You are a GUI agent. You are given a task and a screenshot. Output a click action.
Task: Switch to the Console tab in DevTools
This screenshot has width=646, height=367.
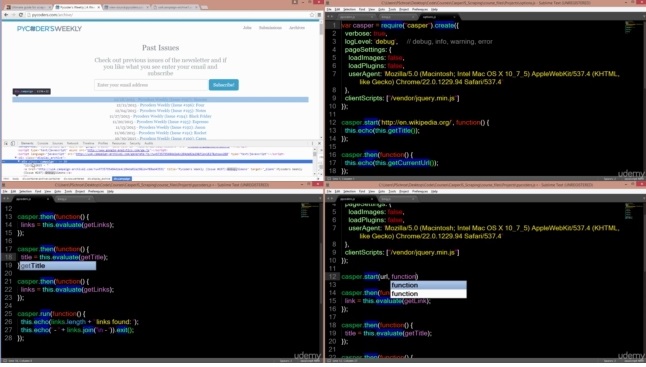43,143
